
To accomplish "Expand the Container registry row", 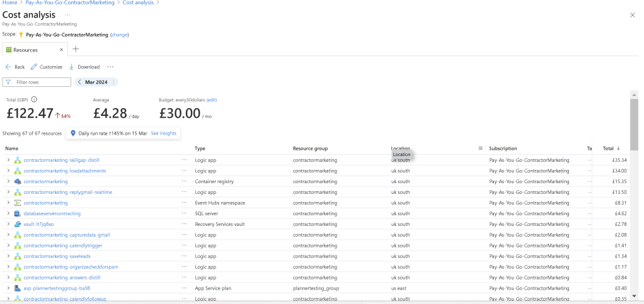I will click(8, 181).
